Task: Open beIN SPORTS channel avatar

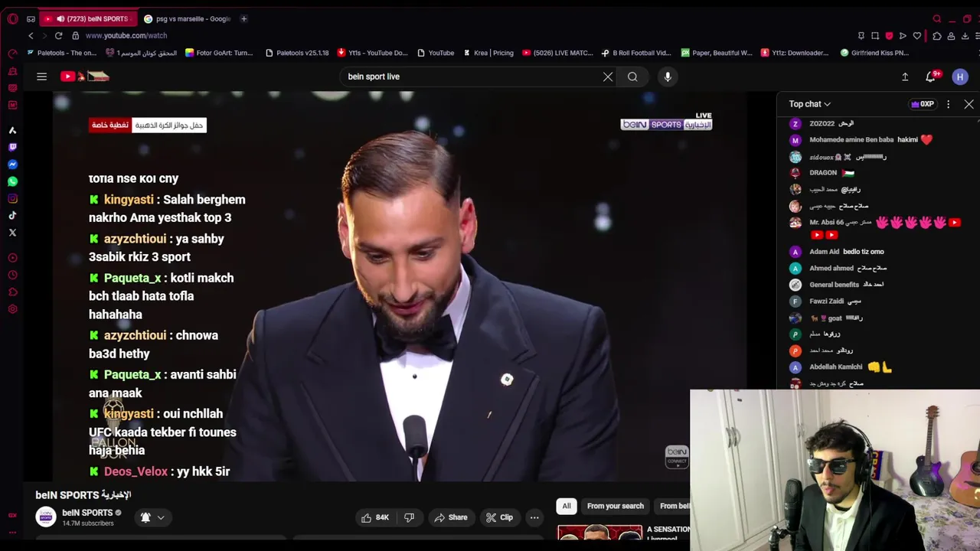Action: tap(46, 517)
